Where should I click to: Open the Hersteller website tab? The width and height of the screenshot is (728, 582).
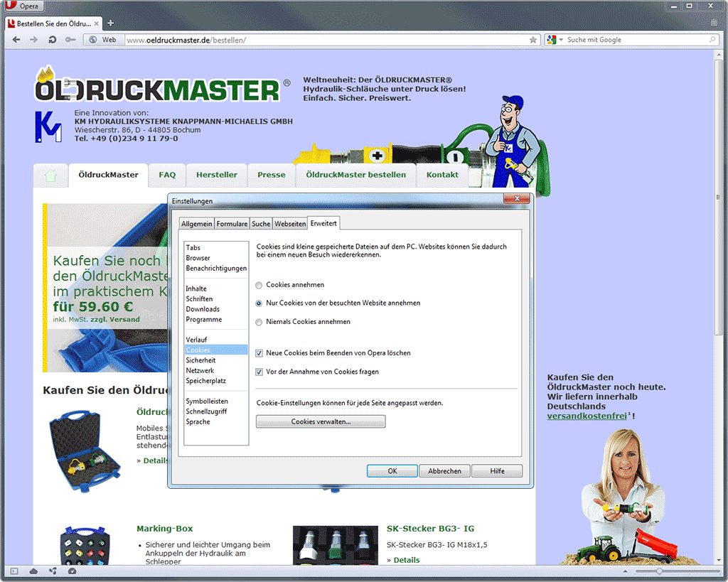(216, 175)
